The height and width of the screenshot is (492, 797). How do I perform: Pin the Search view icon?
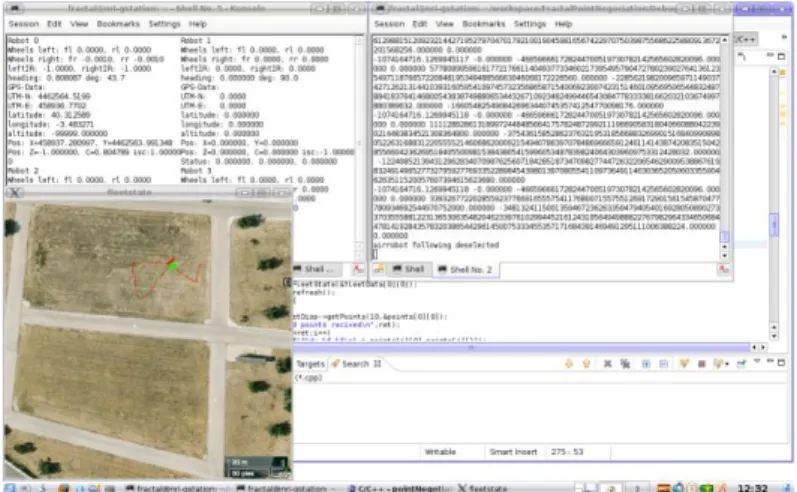[x=742, y=364]
